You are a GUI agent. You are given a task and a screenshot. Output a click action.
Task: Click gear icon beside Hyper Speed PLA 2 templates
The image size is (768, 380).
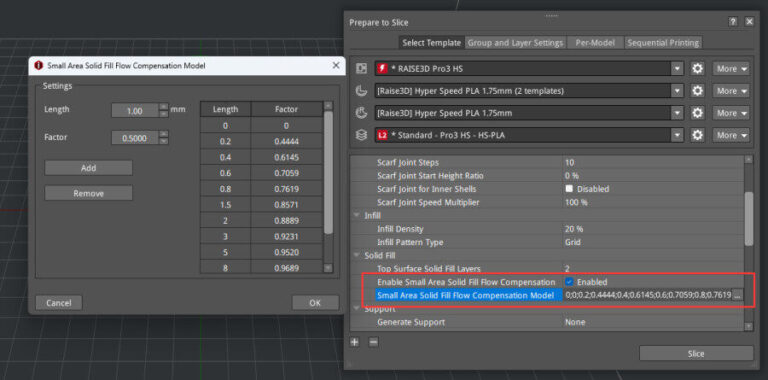point(697,91)
